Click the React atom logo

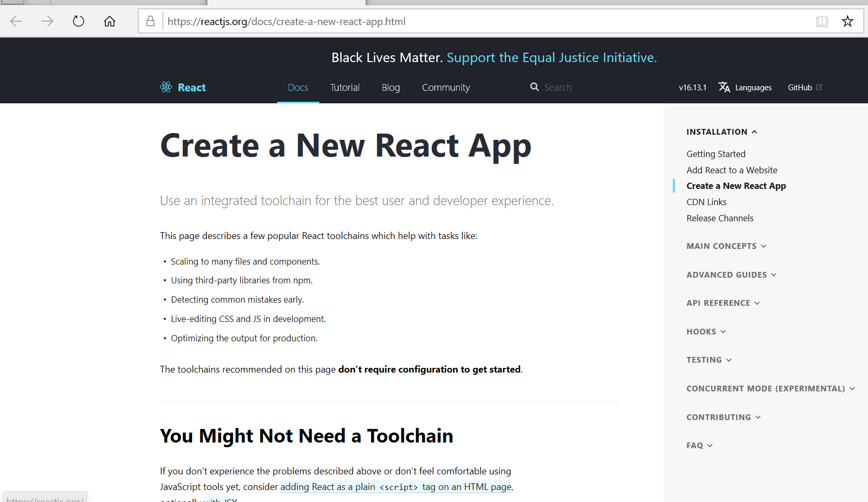(x=166, y=87)
